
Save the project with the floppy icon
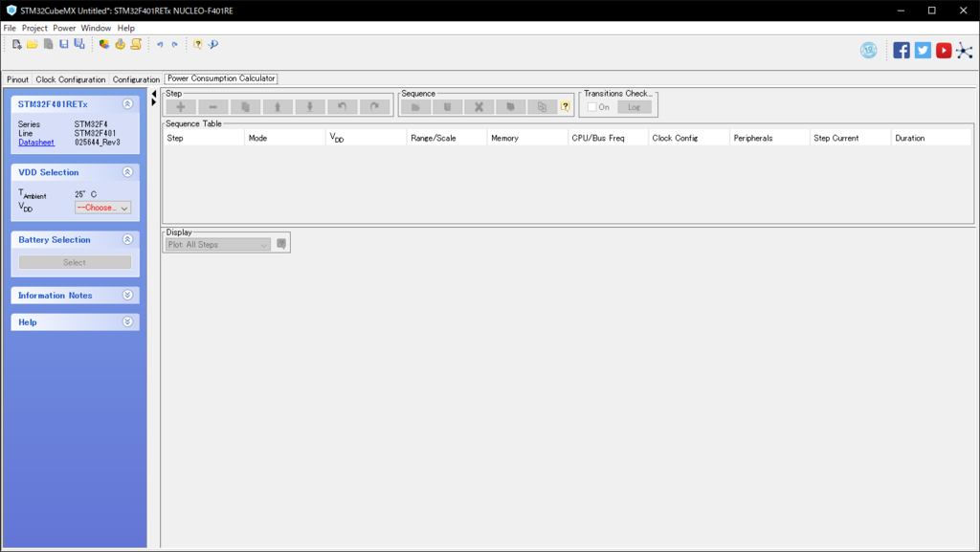(x=64, y=44)
